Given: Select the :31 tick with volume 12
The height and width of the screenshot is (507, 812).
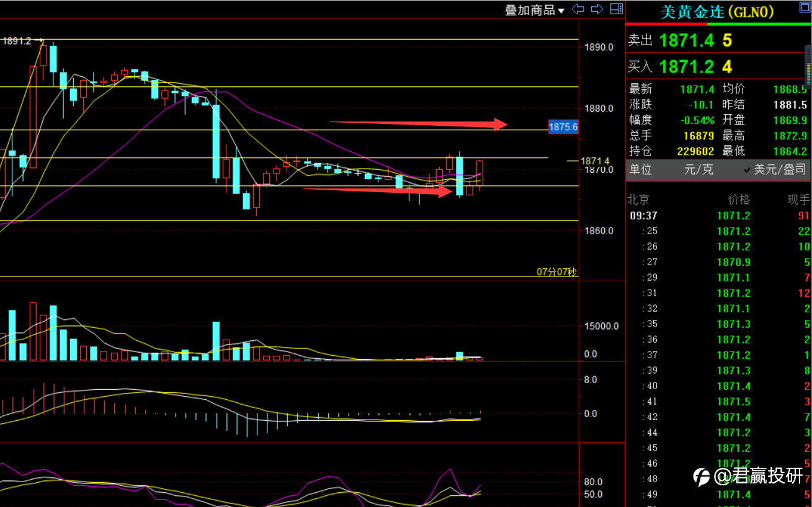Looking at the screenshot, I should pyautogui.click(x=718, y=293).
